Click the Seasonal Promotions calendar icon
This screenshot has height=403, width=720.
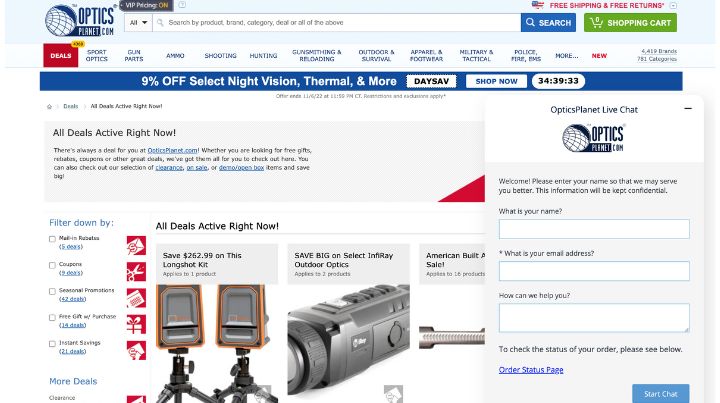click(136, 298)
